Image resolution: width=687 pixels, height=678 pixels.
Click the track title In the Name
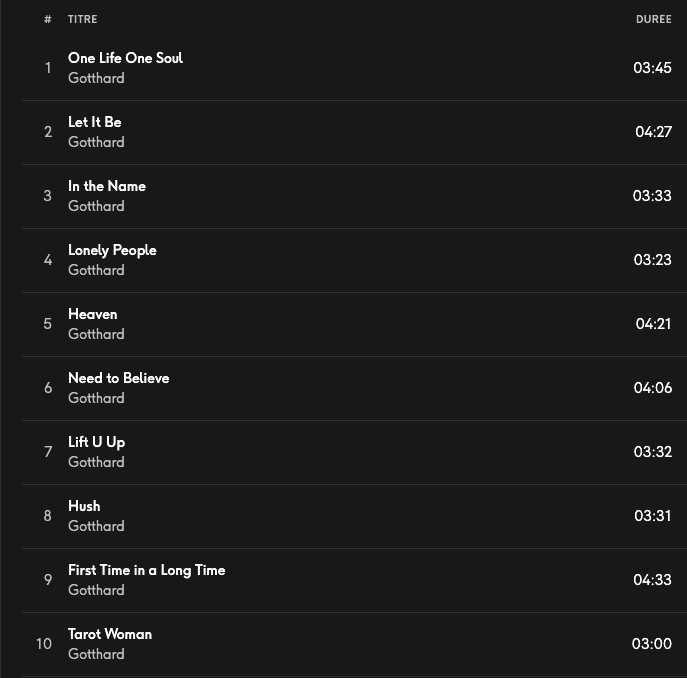(106, 186)
